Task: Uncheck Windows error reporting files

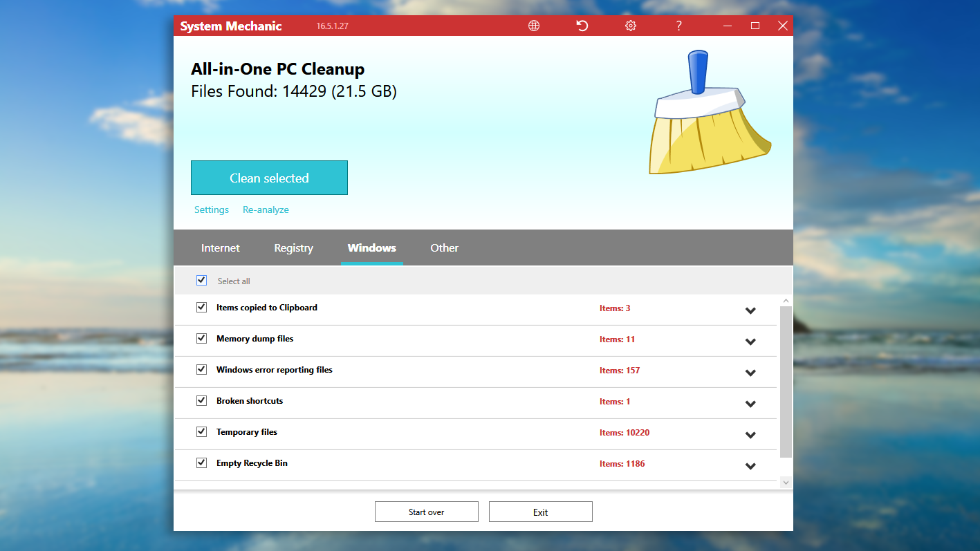Action: [202, 369]
